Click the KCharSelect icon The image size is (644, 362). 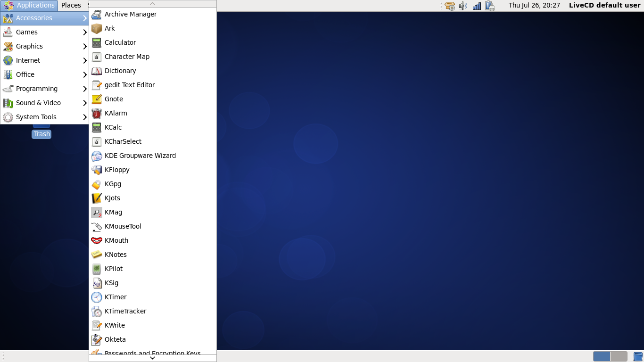(97, 141)
